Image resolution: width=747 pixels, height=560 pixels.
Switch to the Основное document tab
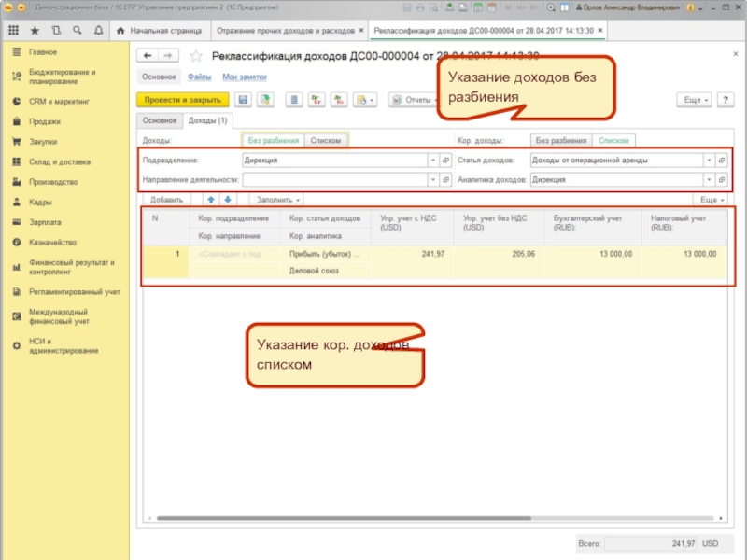click(x=159, y=120)
